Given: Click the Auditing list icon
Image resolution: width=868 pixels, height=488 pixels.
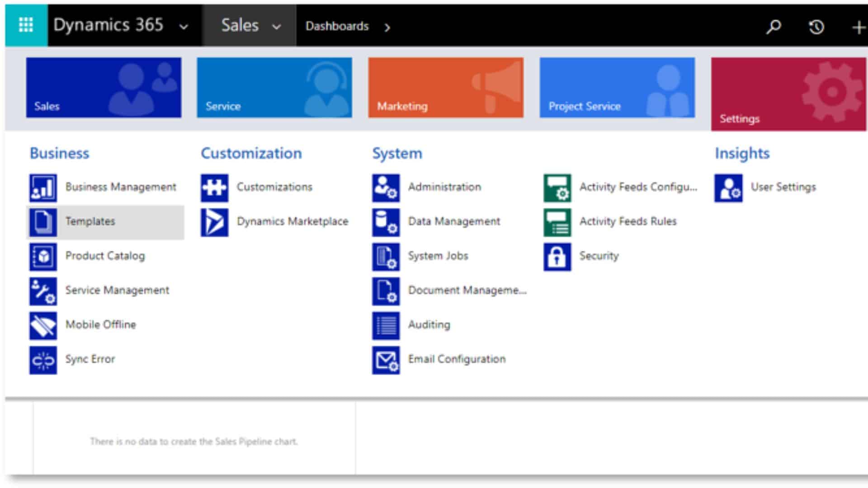Looking at the screenshot, I should pyautogui.click(x=386, y=325).
